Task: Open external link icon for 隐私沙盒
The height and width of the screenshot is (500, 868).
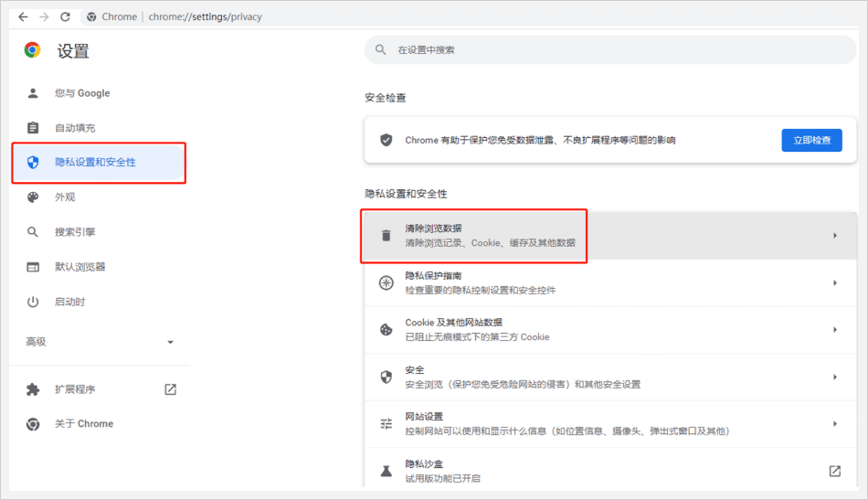Action: coord(834,471)
